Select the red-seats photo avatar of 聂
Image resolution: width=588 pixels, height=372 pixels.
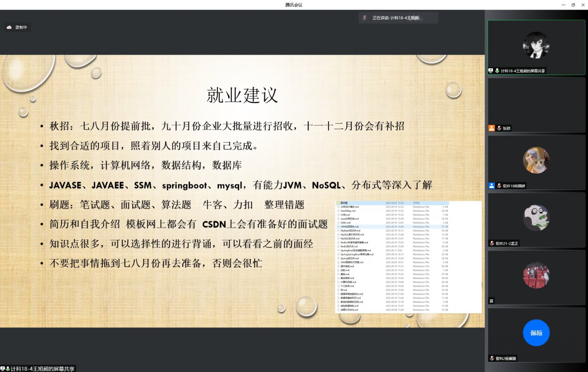coord(536,275)
